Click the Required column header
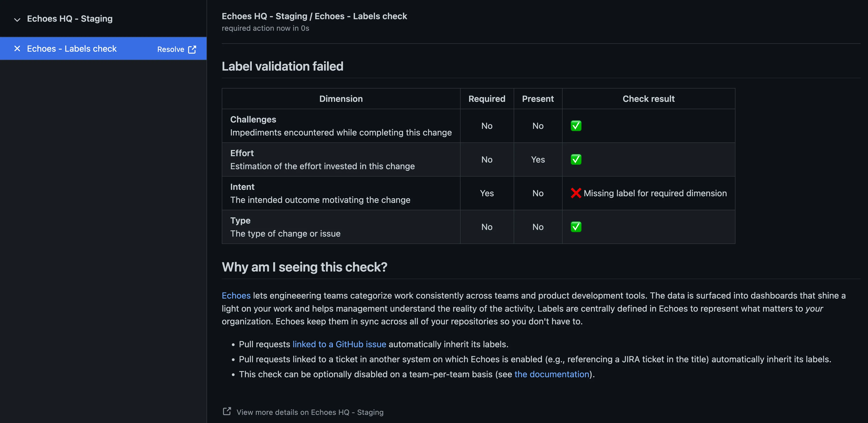This screenshot has width=868, height=423. tap(487, 99)
